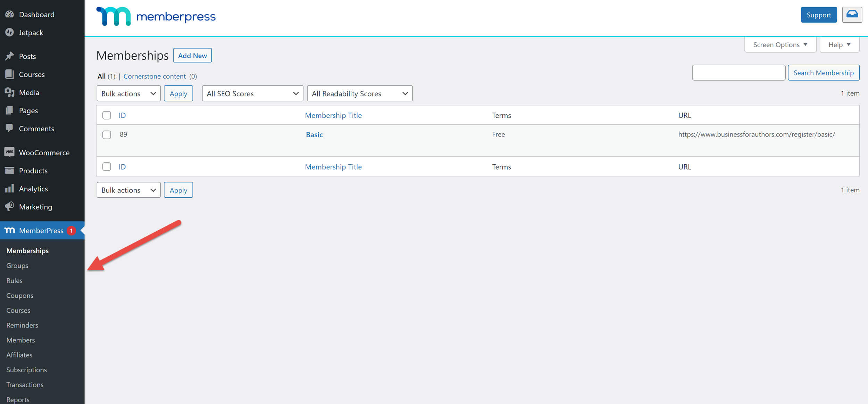Click the top Apply button
The height and width of the screenshot is (404, 868).
[x=178, y=93]
